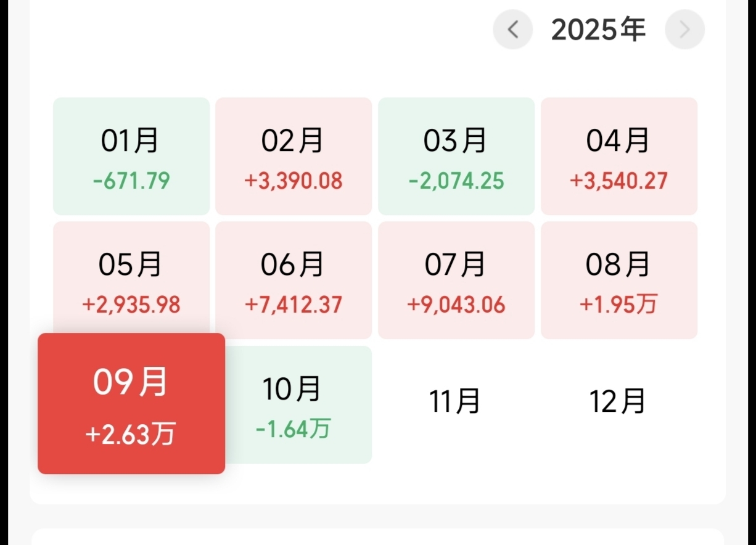Click the -1.64万 loss amount in October
The image size is (756, 545).
pyautogui.click(x=294, y=428)
